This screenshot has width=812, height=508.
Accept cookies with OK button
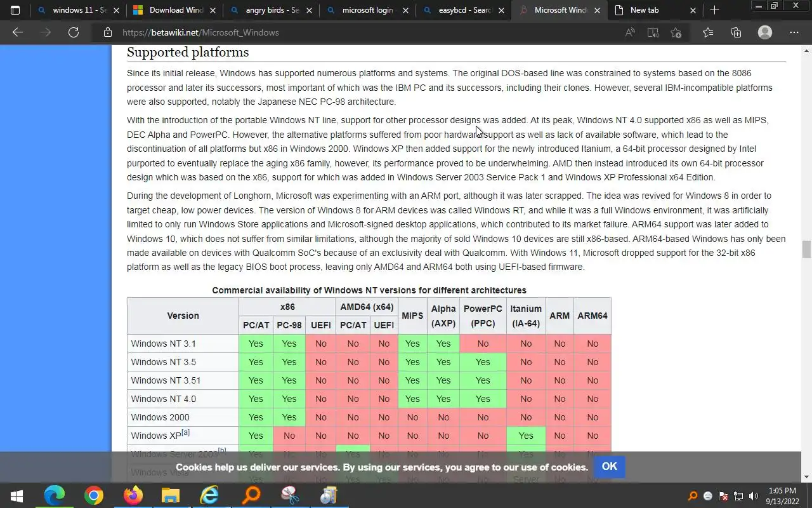tap(610, 466)
